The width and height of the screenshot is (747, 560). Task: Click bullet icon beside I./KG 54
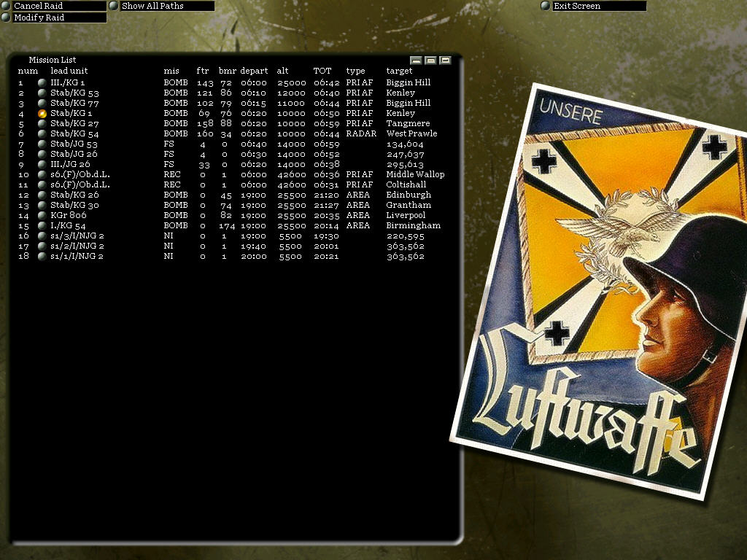point(42,226)
